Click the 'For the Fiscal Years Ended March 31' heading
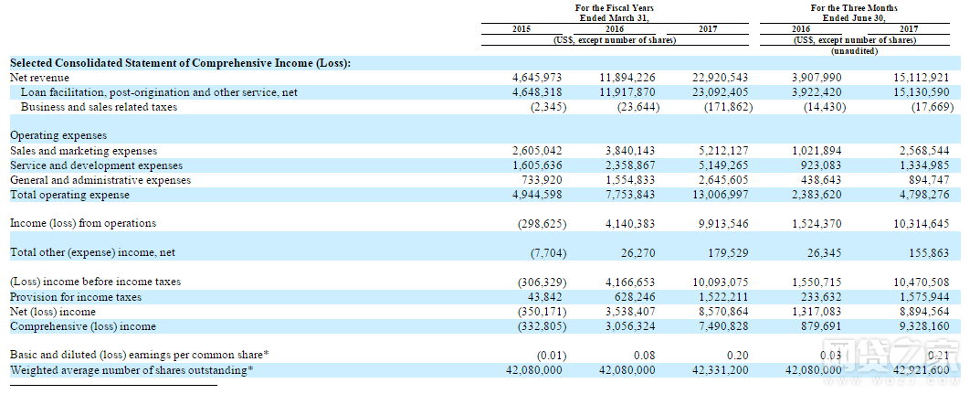This screenshot has height=394, width=980. coord(616,13)
